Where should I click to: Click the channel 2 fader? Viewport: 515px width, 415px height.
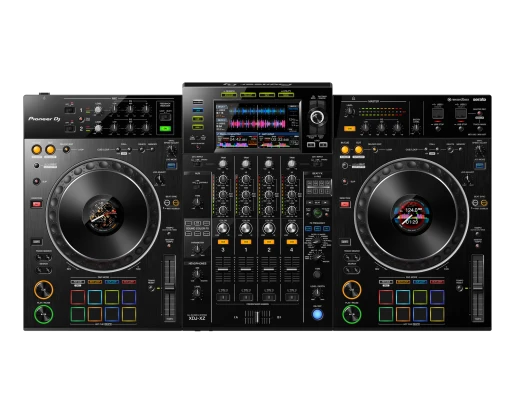click(x=269, y=269)
